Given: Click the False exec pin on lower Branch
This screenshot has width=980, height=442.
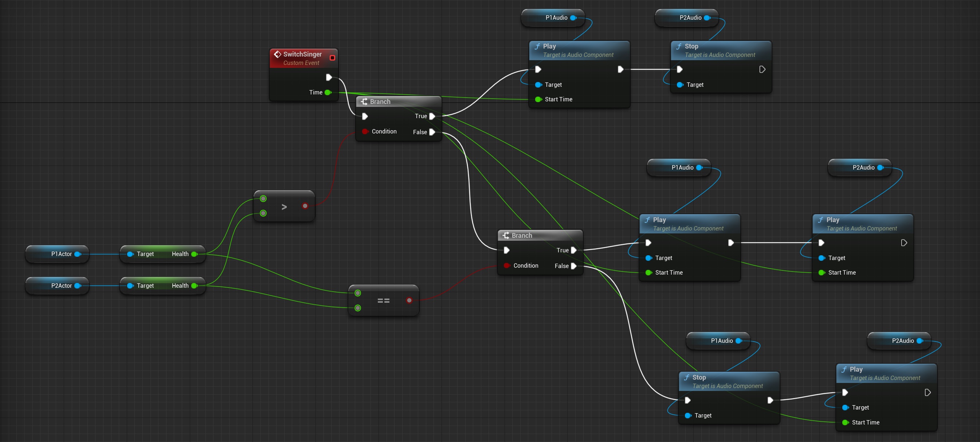Looking at the screenshot, I should [x=575, y=266].
